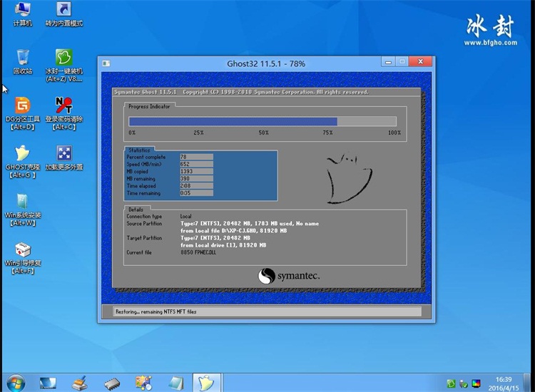Open the notebook taskbar icon
The width and height of the screenshot is (535, 392).
[x=176, y=383]
